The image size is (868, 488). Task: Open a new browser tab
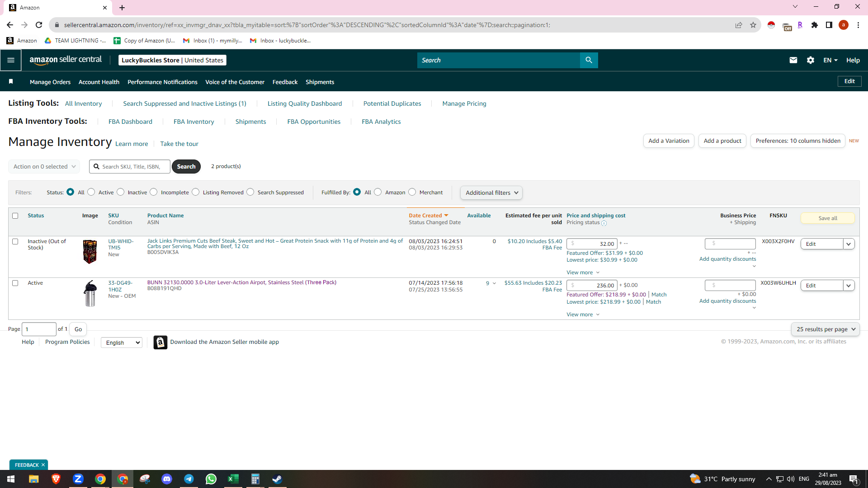[x=122, y=8]
